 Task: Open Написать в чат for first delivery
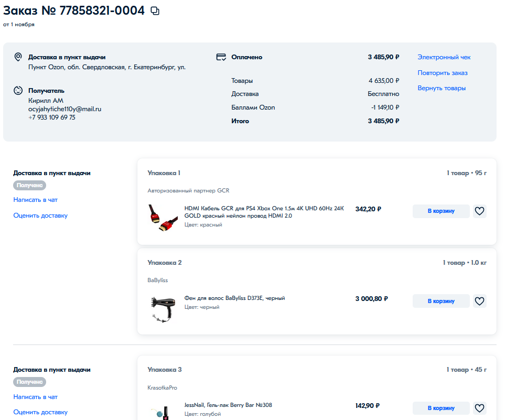[35, 200]
